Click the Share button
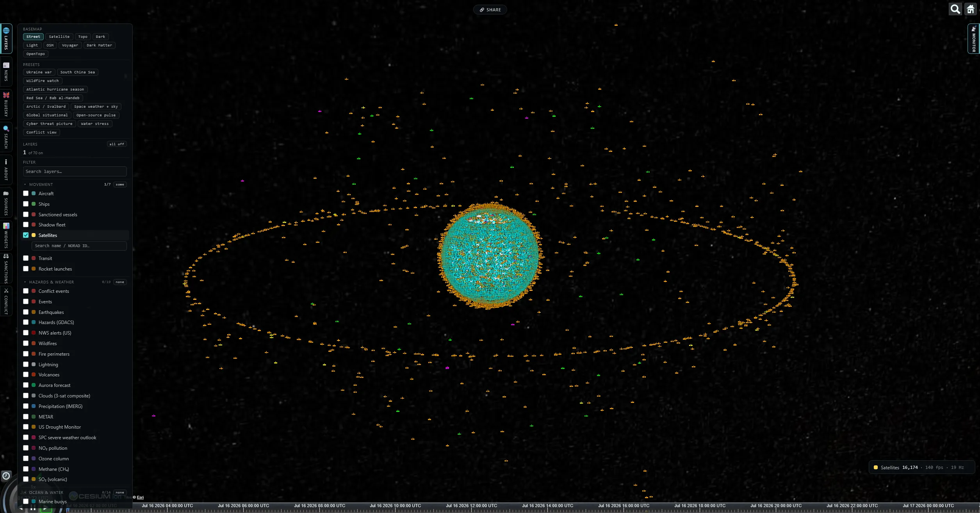Image resolution: width=980 pixels, height=513 pixels. [x=490, y=10]
